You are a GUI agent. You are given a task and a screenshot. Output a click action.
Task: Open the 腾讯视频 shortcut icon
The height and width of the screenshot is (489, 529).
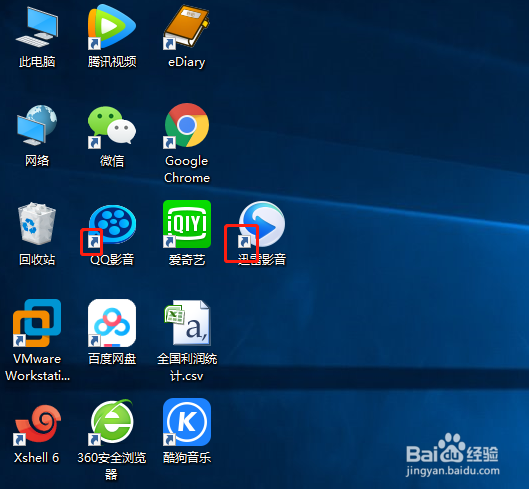tap(112, 27)
